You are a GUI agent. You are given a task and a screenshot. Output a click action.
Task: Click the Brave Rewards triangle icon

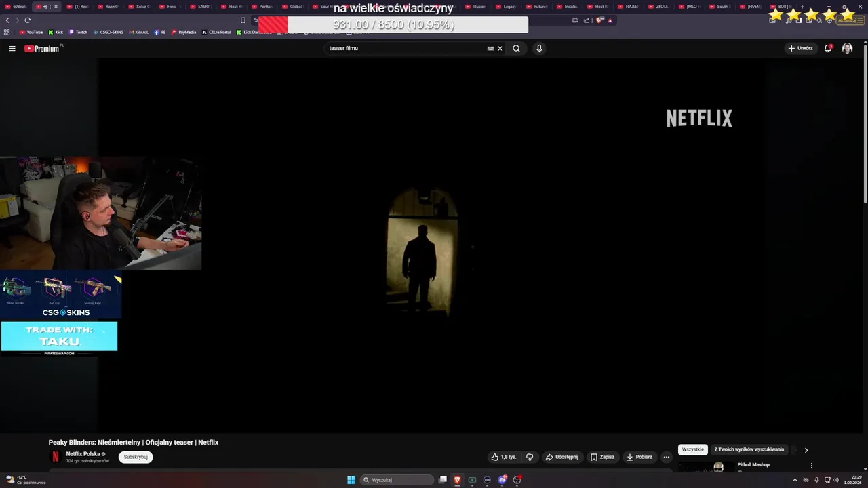[x=610, y=20]
